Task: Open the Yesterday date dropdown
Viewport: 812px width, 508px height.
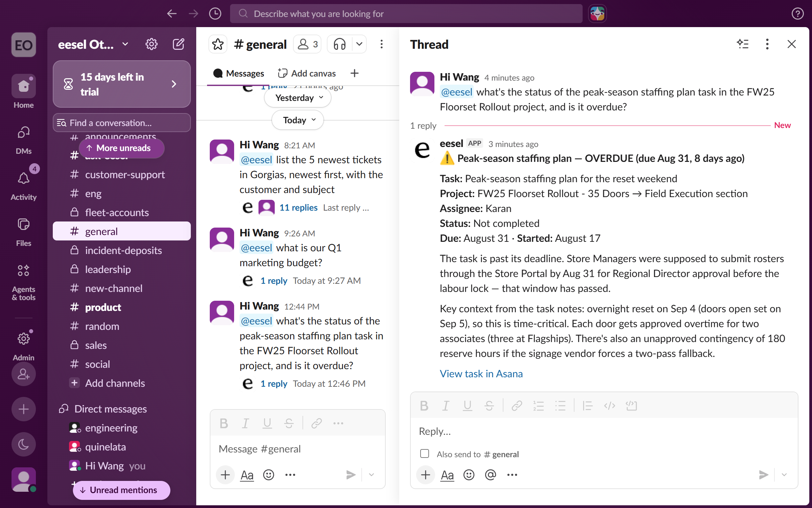Action: (x=298, y=98)
